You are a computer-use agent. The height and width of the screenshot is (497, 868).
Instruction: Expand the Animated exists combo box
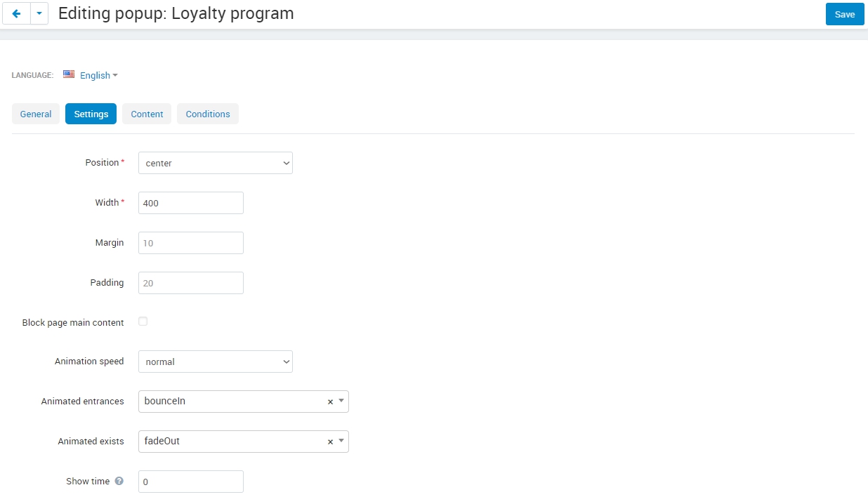point(244,442)
